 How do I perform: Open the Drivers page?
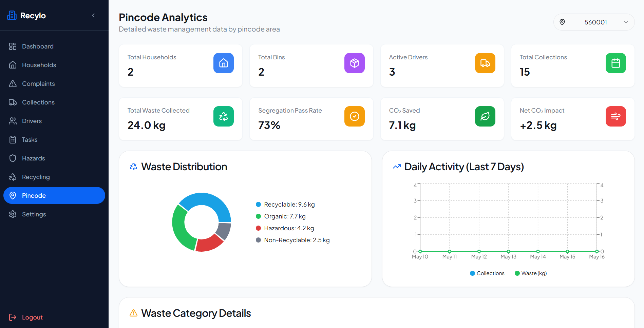click(x=54, y=121)
